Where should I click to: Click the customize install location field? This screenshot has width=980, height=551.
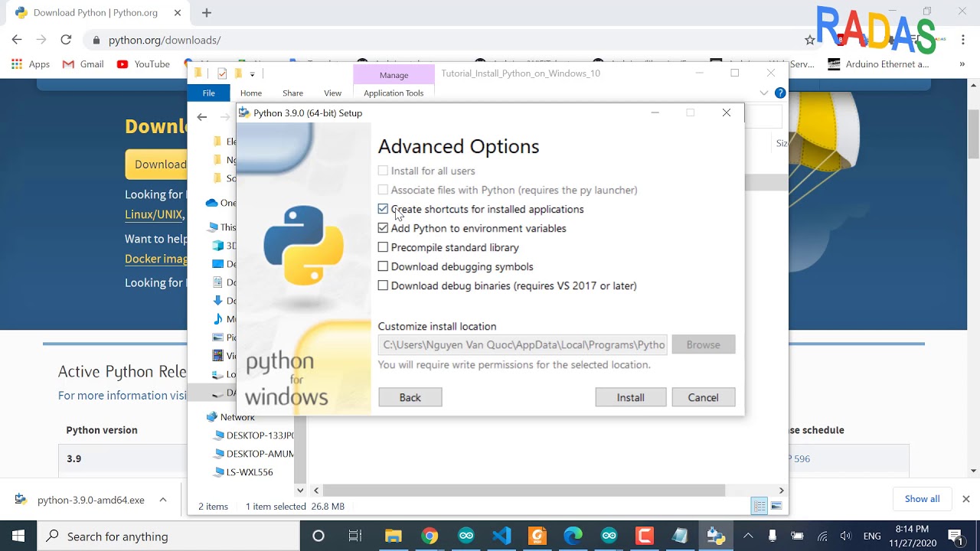[x=522, y=344]
